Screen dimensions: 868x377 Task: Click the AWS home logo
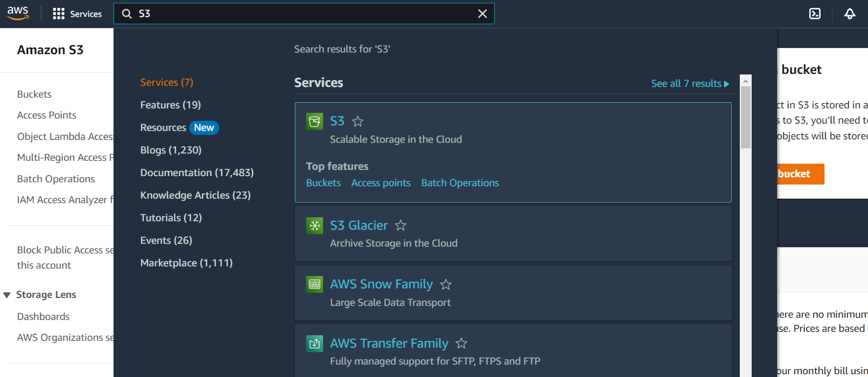click(18, 12)
